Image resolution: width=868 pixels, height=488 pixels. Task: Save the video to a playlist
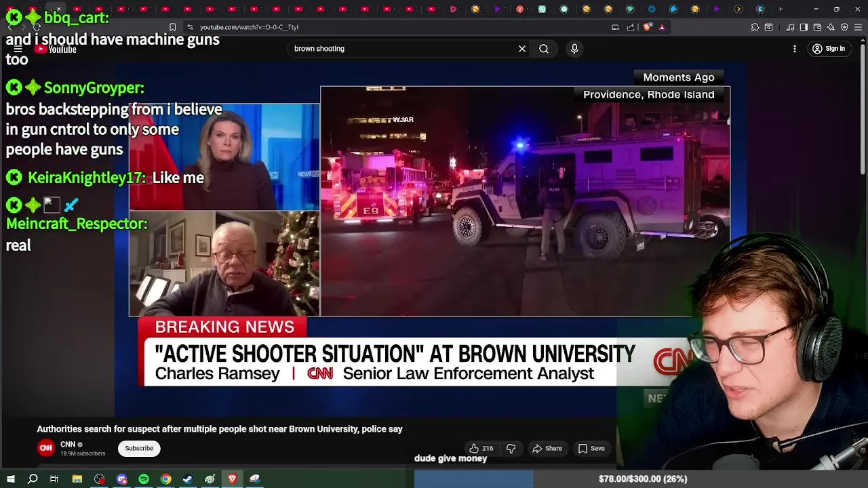pyautogui.click(x=591, y=449)
